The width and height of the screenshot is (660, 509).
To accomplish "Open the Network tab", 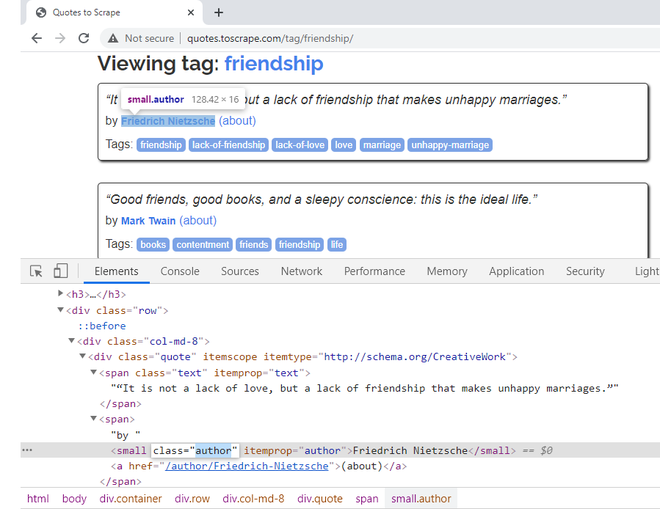I will [x=301, y=271].
